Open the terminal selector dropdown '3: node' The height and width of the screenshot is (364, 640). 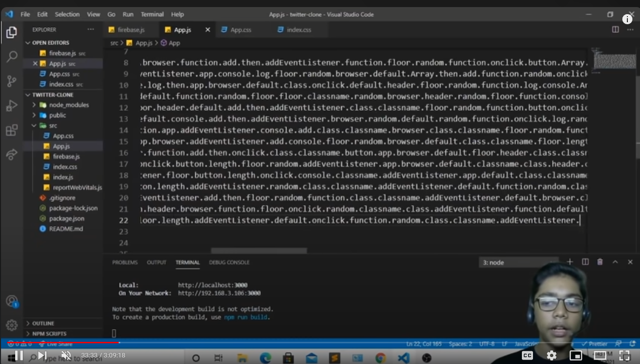pyautogui.click(x=518, y=262)
